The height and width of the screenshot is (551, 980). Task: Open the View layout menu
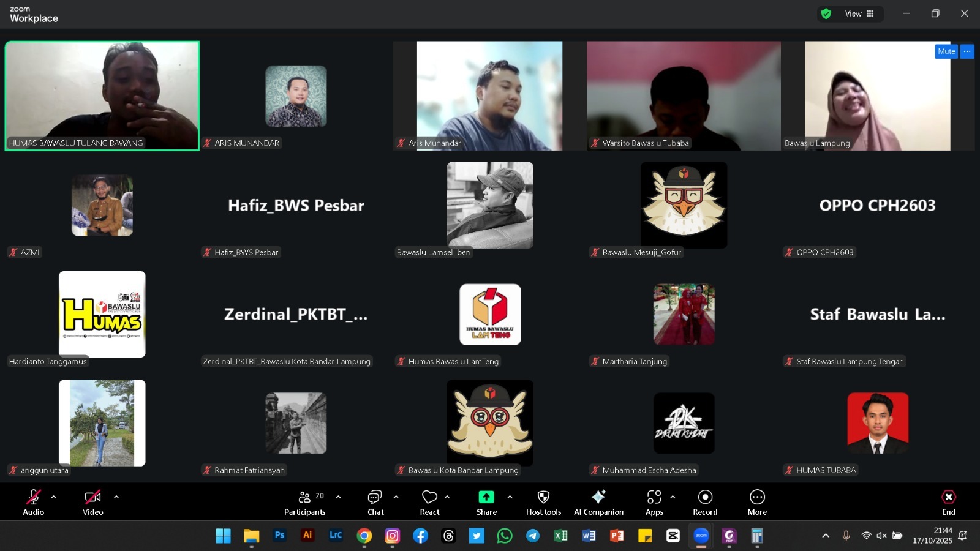point(859,14)
